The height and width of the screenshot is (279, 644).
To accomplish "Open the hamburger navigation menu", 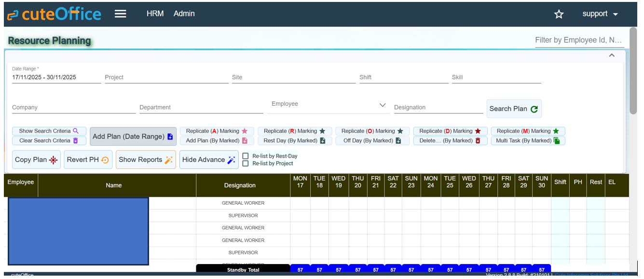I will (120, 14).
